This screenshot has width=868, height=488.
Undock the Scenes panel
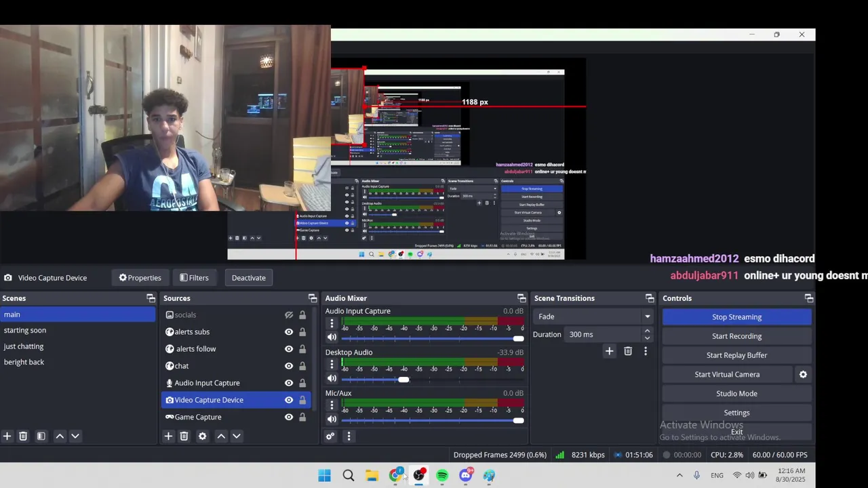pyautogui.click(x=151, y=298)
